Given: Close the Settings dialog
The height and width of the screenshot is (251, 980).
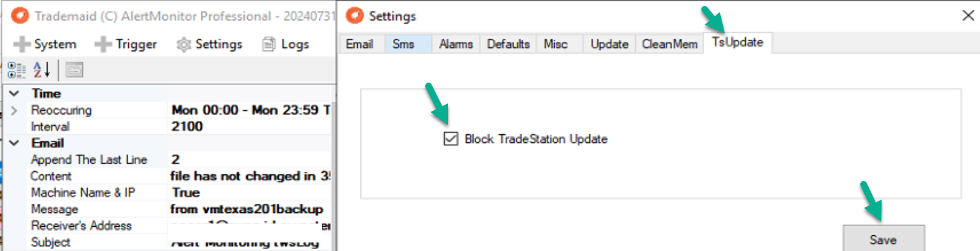Looking at the screenshot, I should (x=968, y=16).
